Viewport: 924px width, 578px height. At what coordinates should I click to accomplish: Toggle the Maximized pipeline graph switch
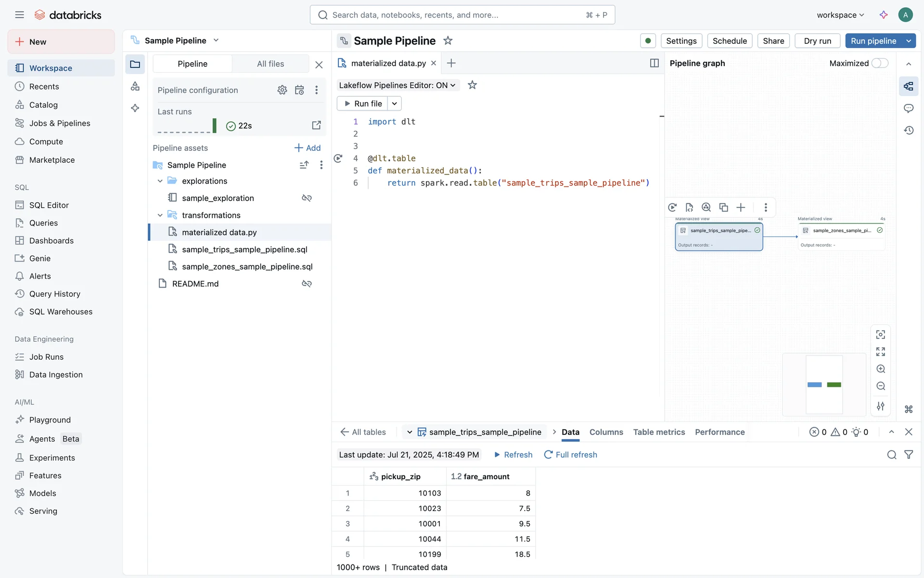pyautogui.click(x=880, y=63)
